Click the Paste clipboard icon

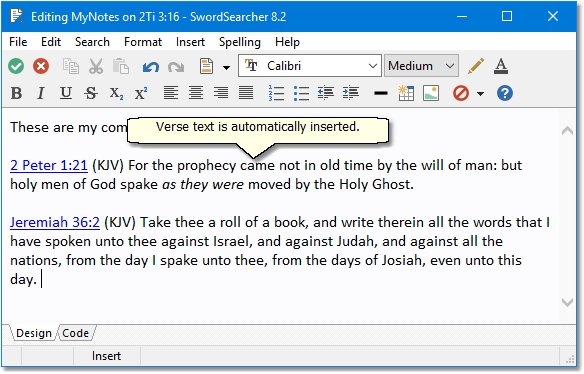click(x=121, y=66)
